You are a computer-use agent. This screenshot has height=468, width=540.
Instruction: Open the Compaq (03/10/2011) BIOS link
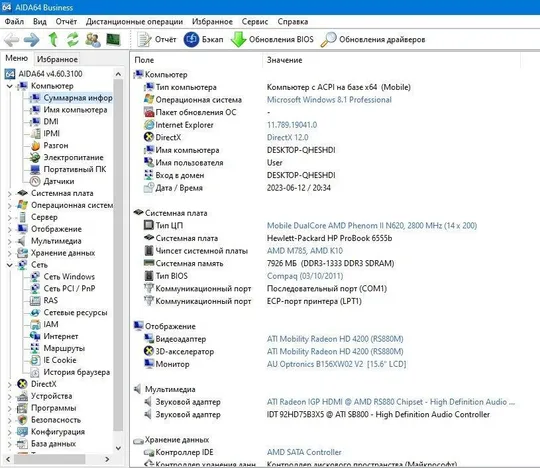point(305,276)
